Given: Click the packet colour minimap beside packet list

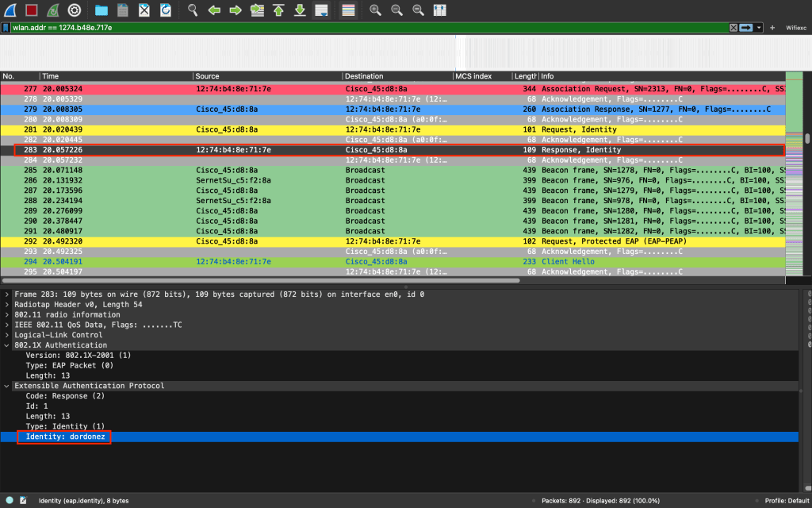Looking at the screenshot, I should pos(794,175).
